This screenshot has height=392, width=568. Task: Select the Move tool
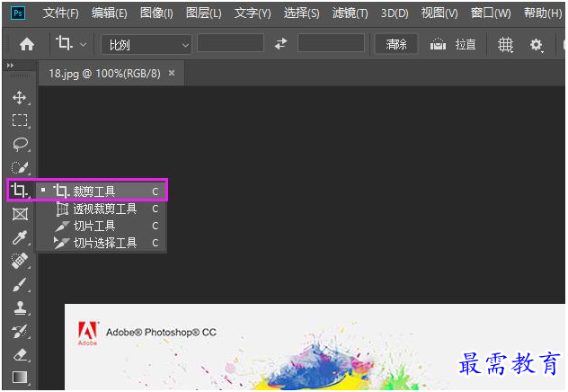point(20,97)
